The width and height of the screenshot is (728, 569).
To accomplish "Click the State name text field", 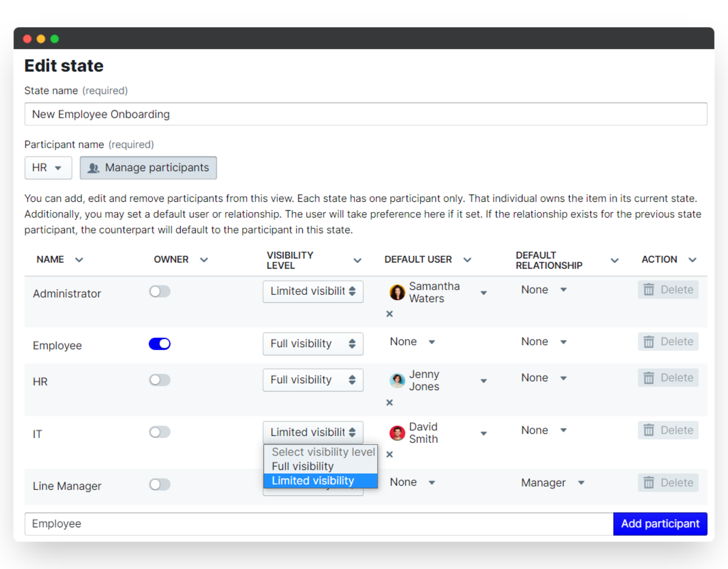I will click(x=366, y=114).
